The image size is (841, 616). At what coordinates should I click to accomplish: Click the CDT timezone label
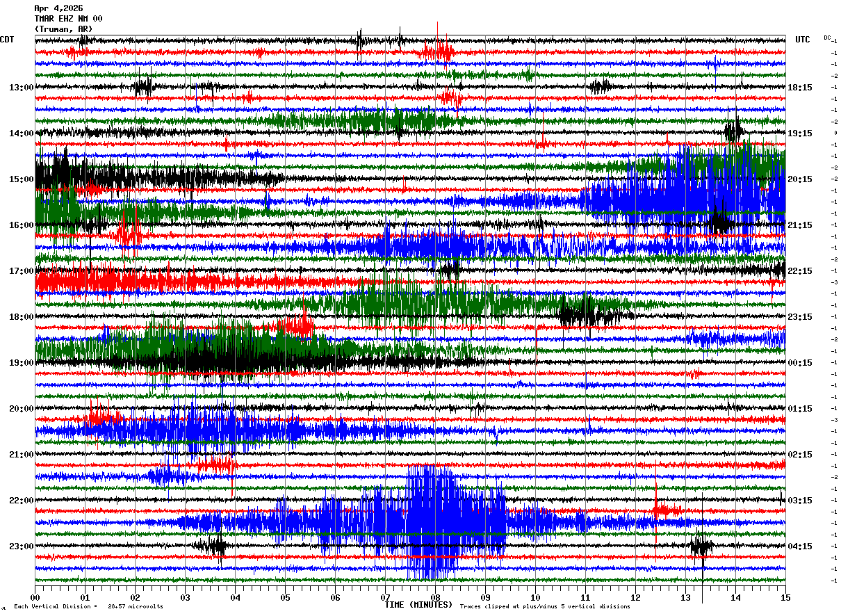click(x=7, y=40)
